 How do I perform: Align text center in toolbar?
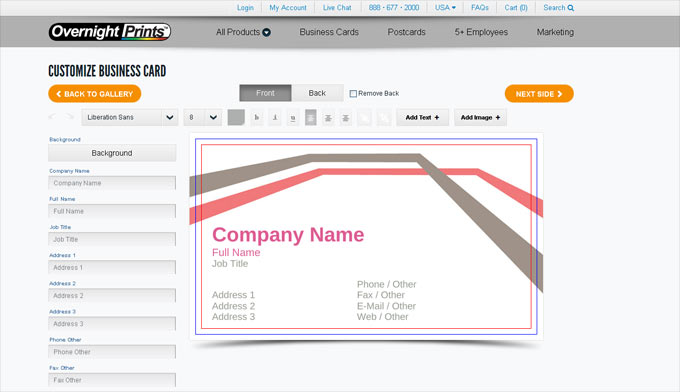point(328,118)
